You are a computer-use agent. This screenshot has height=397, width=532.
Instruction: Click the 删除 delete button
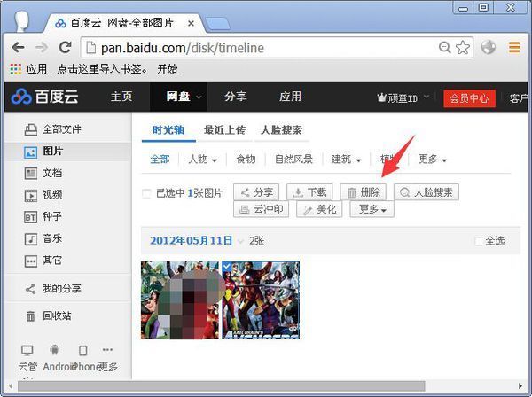click(x=364, y=192)
